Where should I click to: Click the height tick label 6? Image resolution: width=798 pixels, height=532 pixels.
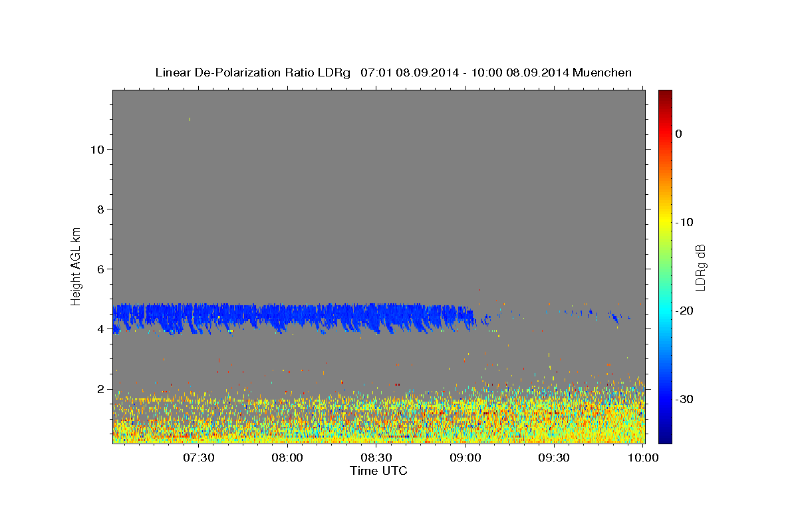point(100,269)
